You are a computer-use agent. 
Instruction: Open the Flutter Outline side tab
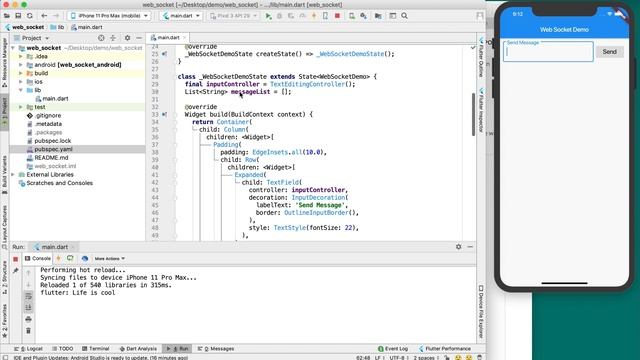pos(481,57)
